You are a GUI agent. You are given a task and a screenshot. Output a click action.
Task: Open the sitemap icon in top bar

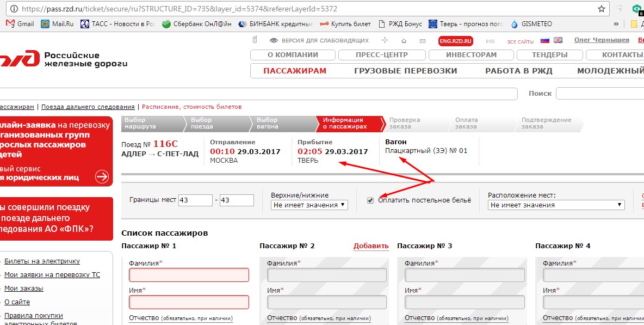[385, 40]
